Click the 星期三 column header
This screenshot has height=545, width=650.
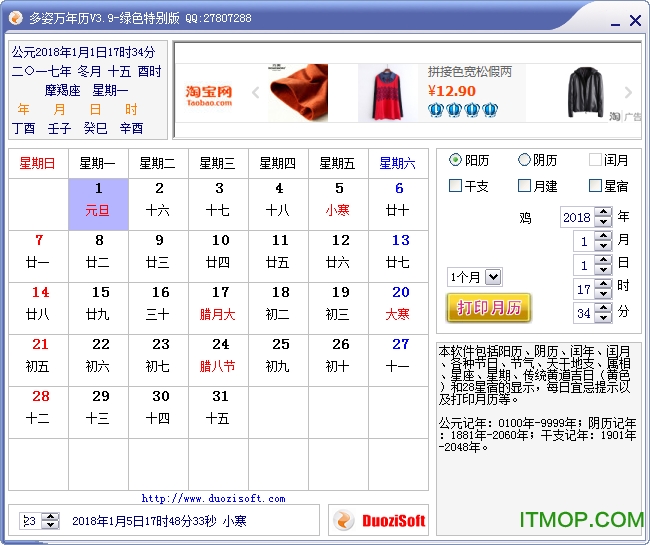click(x=218, y=163)
